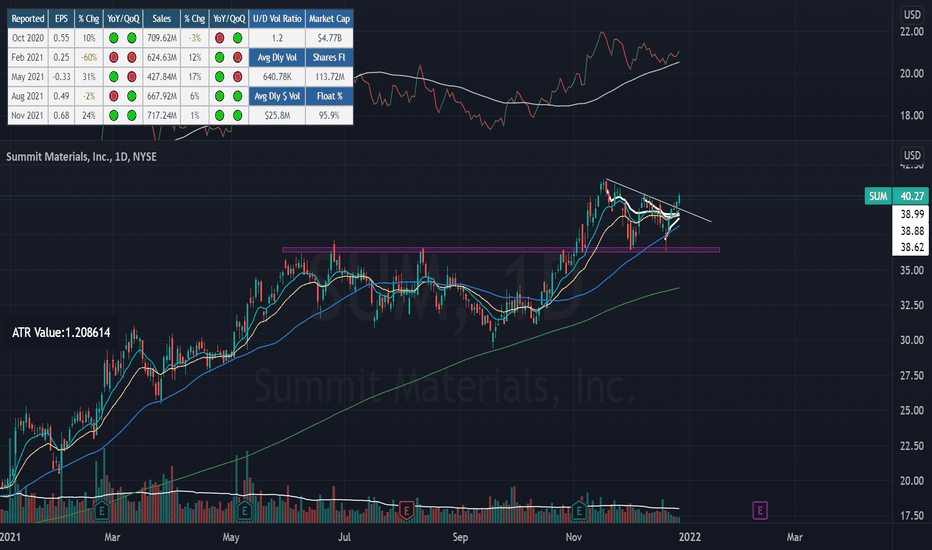932x550 pixels.
Task: Select the May 2021 report date cell
Action: click(28, 77)
